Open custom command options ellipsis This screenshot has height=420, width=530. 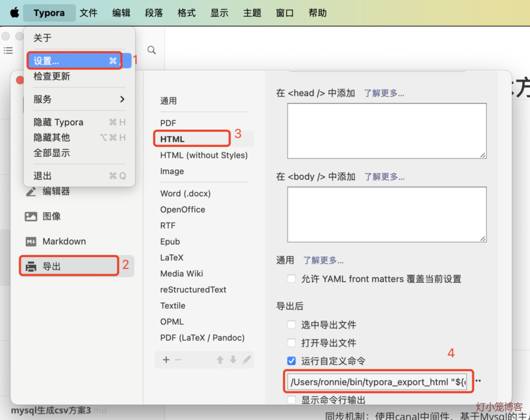coord(478,381)
